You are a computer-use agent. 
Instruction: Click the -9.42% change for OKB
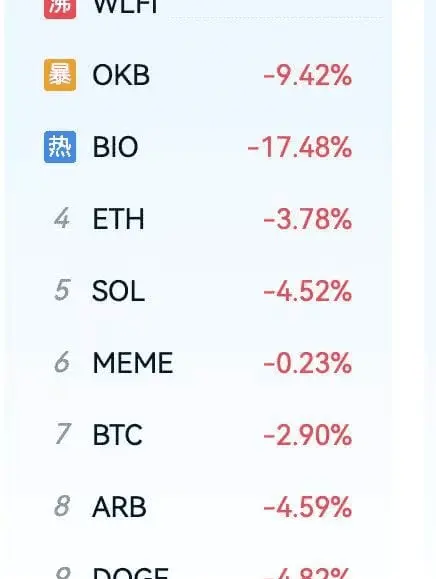click(x=308, y=75)
